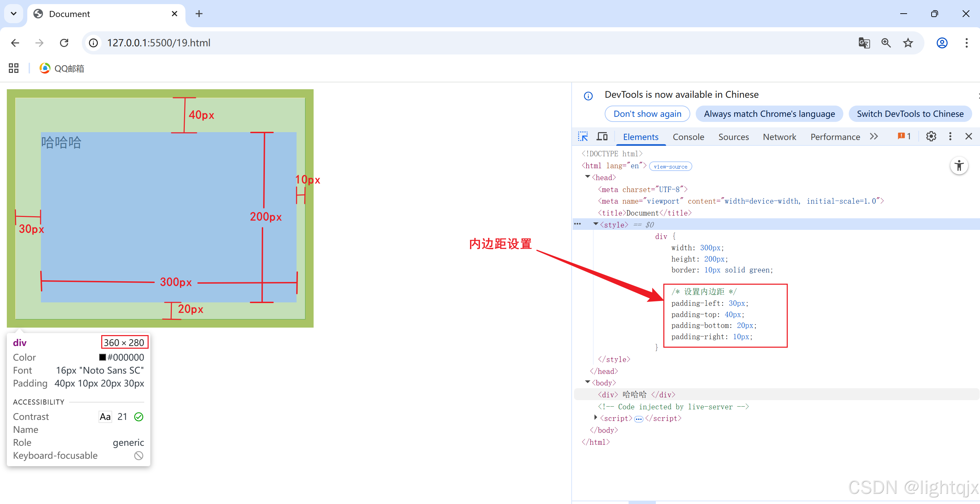Open the tab search dropdown arrow
The width and height of the screenshot is (980, 504).
(x=14, y=14)
